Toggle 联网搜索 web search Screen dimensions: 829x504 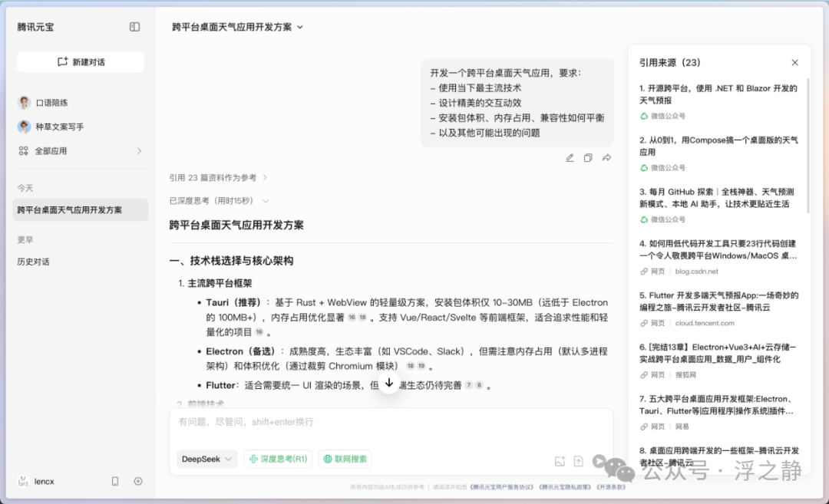point(345,459)
